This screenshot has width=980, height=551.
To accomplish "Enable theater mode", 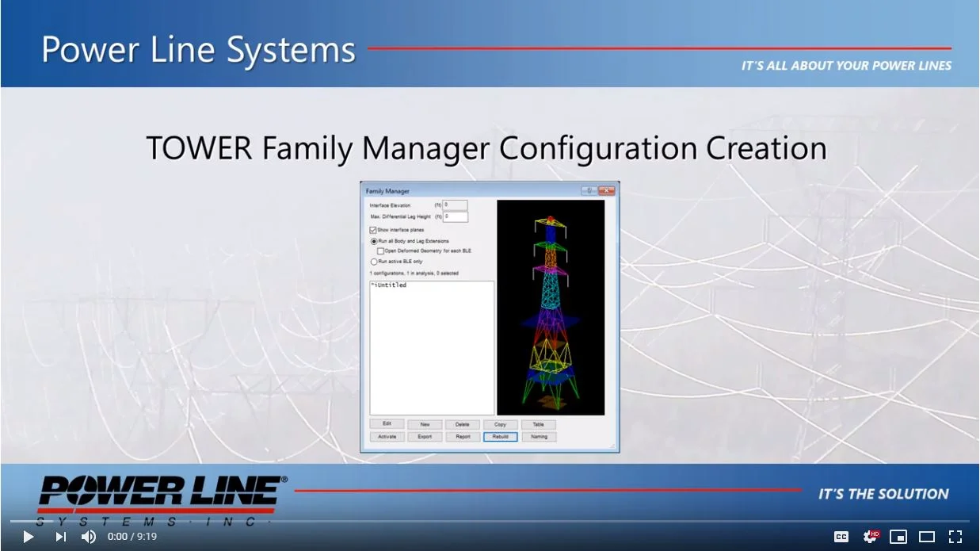I will [927, 537].
